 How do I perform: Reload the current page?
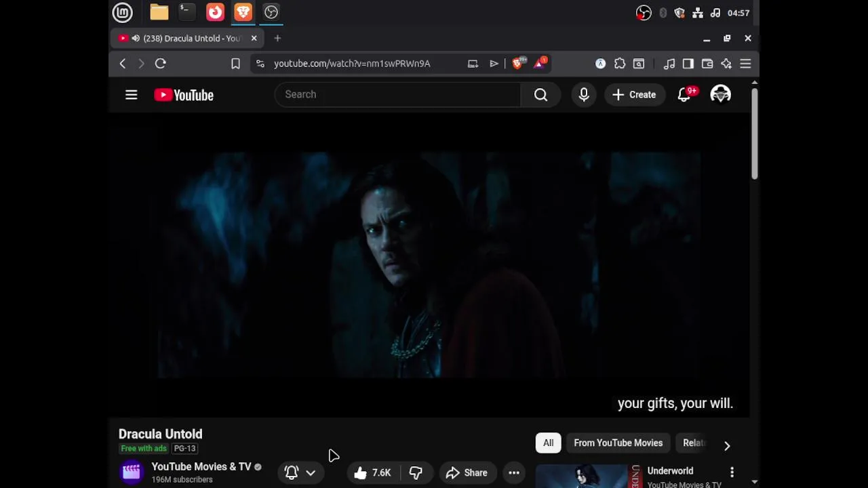coord(161,64)
